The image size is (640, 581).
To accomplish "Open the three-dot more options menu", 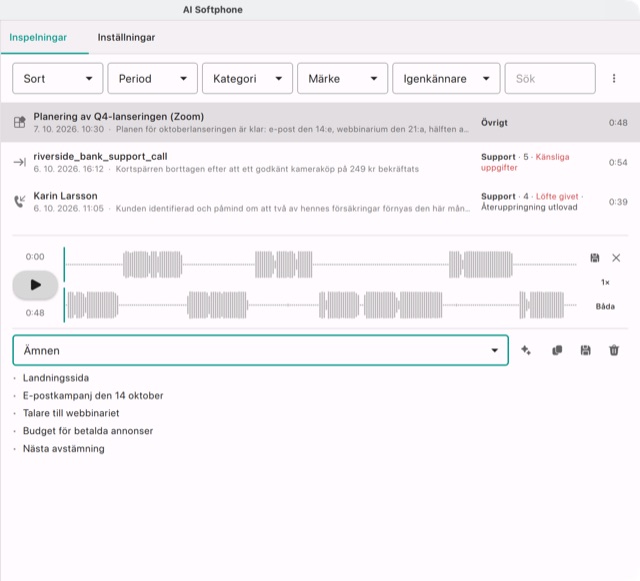I will tap(614, 78).
